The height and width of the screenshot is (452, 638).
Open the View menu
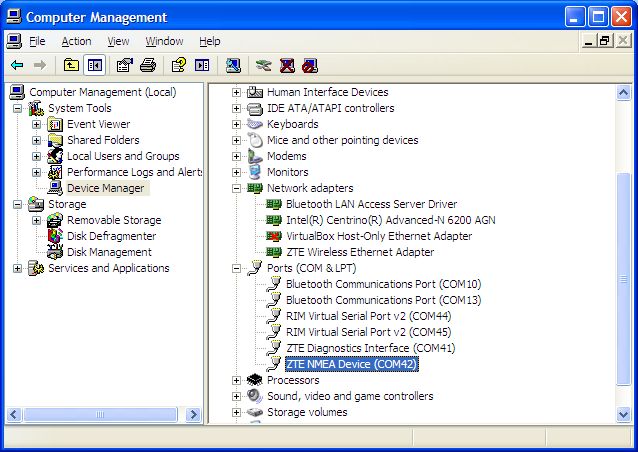(119, 41)
